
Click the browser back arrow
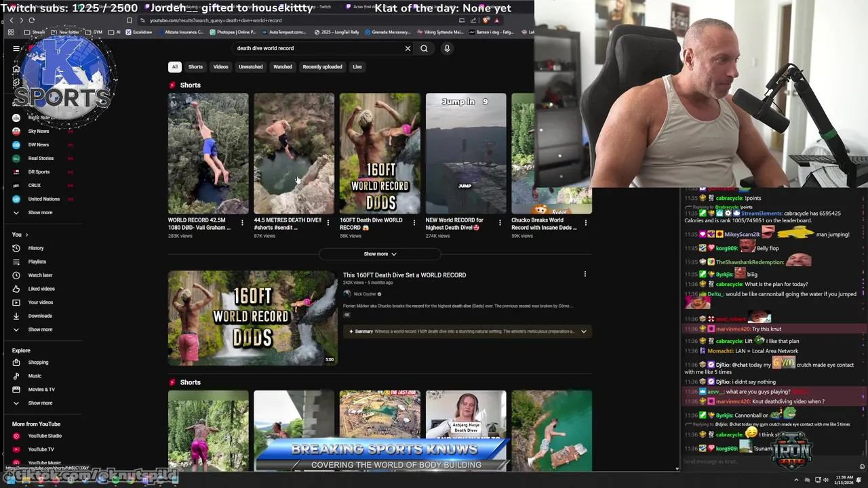tap(11, 20)
